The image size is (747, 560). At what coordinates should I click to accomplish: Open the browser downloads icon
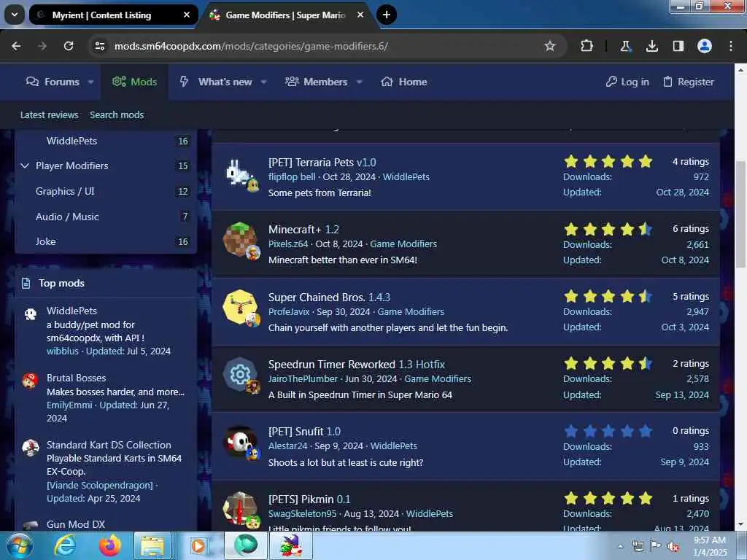click(x=651, y=46)
